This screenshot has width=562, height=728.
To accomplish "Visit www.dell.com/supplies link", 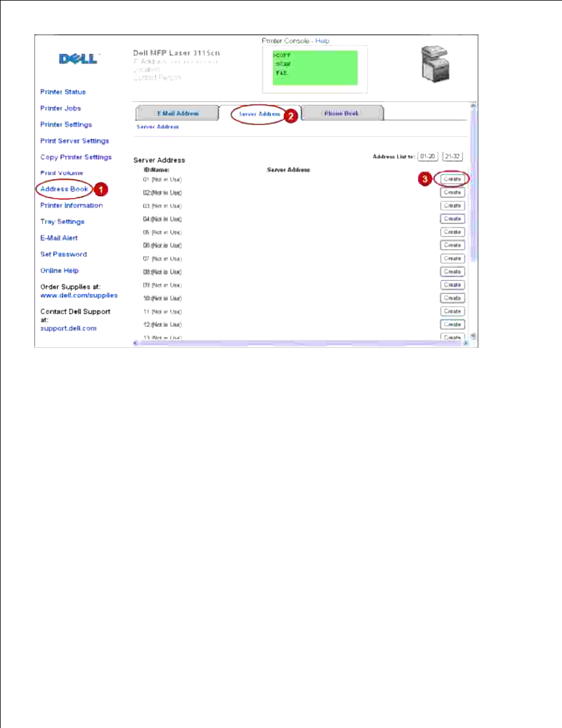I will (79, 295).
